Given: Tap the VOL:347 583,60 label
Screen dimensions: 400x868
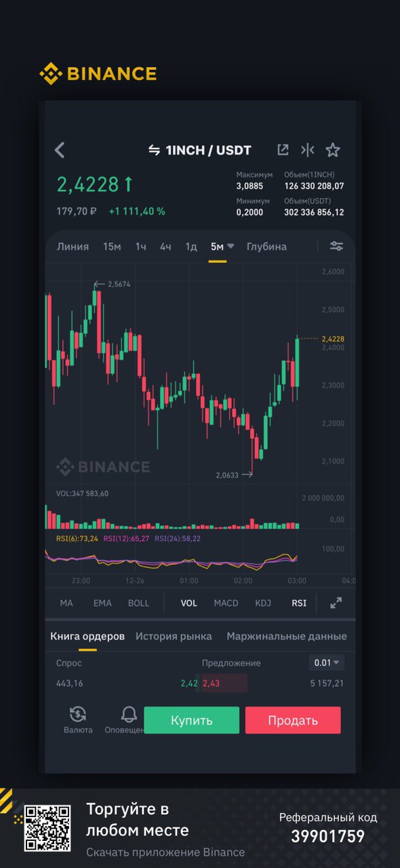Looking at the screenshot, I should click(82, 493).
